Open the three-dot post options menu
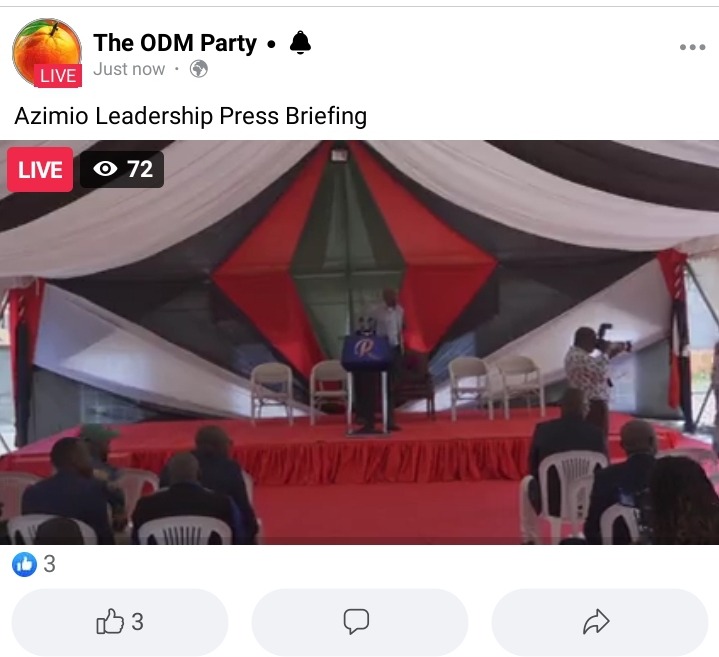719x657 pixels. point(692,47)
